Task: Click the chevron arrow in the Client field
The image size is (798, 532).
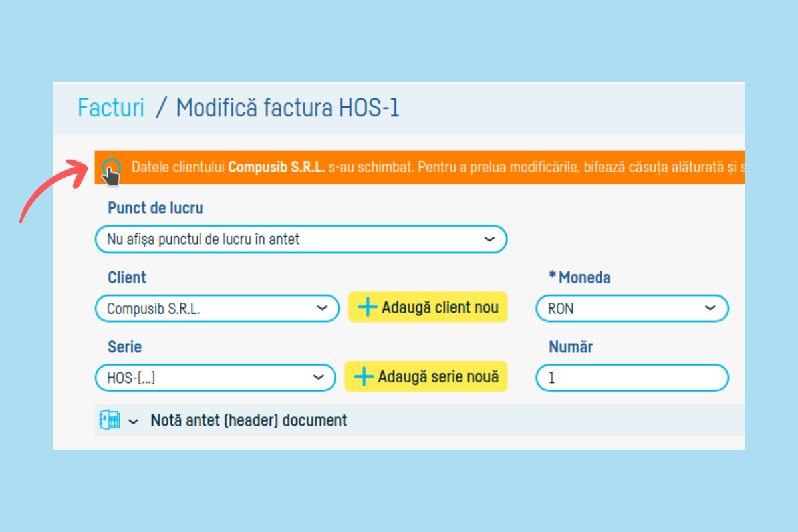Action: point(322,309)
